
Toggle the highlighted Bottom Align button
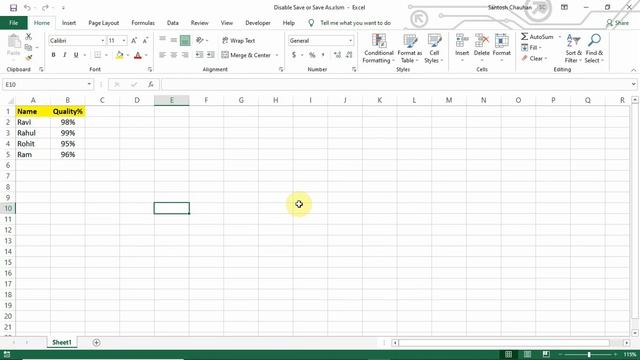click(x=185, y=40)
